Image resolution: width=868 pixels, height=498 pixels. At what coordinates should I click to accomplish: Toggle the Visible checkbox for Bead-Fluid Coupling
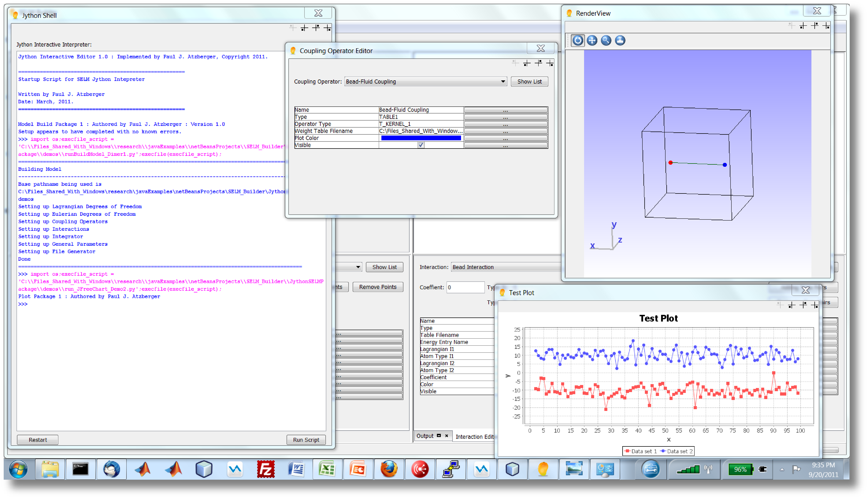pyautogui.click(x=421, y=145)
